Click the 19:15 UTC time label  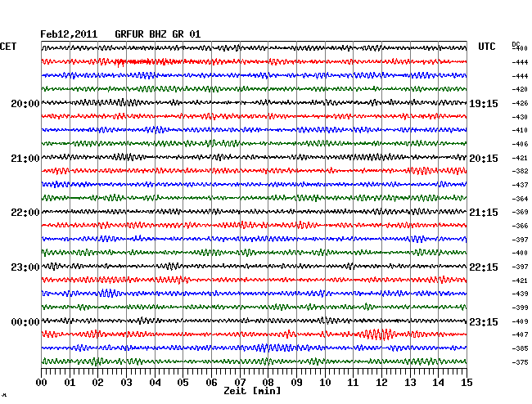point(484,104)
